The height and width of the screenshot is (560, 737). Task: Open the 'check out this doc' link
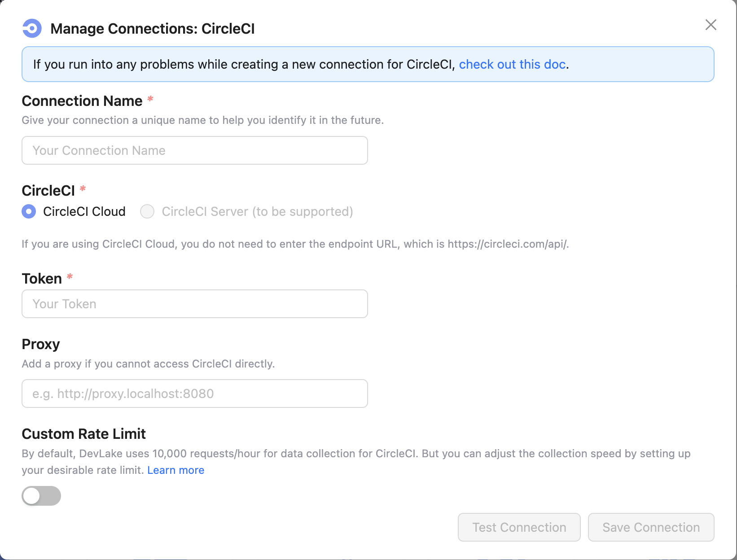click(512, 65)
